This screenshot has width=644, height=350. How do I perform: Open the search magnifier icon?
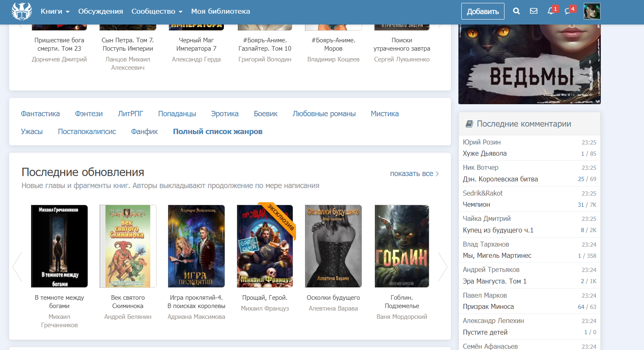click(x=517, y=11)
